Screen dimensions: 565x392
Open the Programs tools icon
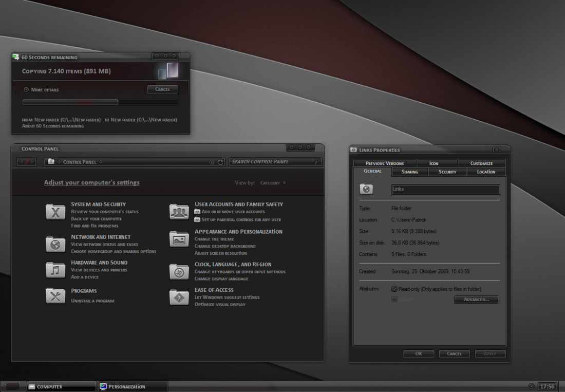tap(55, 296)
